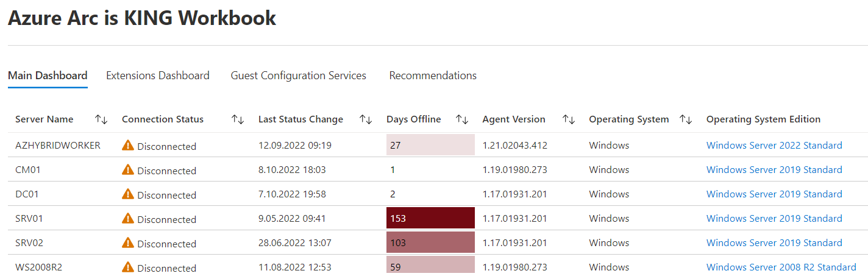Go to the Recommendations tab
Screen dimensions: 868x279
(433, 76)
